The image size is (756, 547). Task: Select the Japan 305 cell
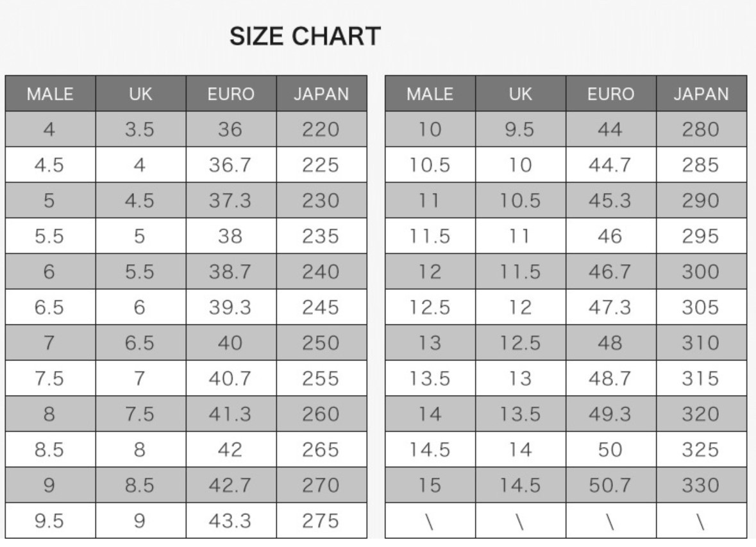[701, 308]
